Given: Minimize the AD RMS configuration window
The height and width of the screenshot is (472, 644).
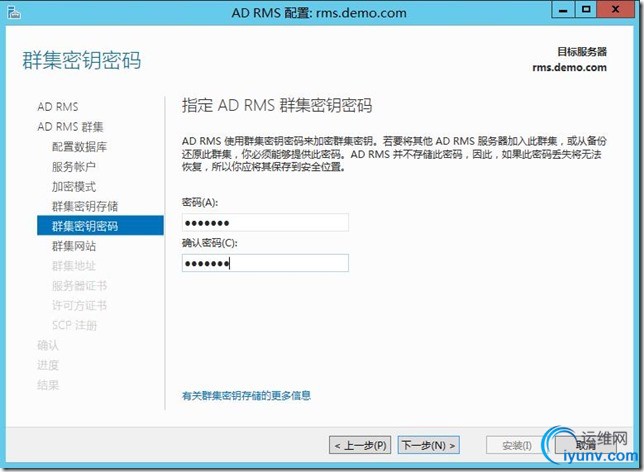Looking at the screenshot, I should coord(564,10).
